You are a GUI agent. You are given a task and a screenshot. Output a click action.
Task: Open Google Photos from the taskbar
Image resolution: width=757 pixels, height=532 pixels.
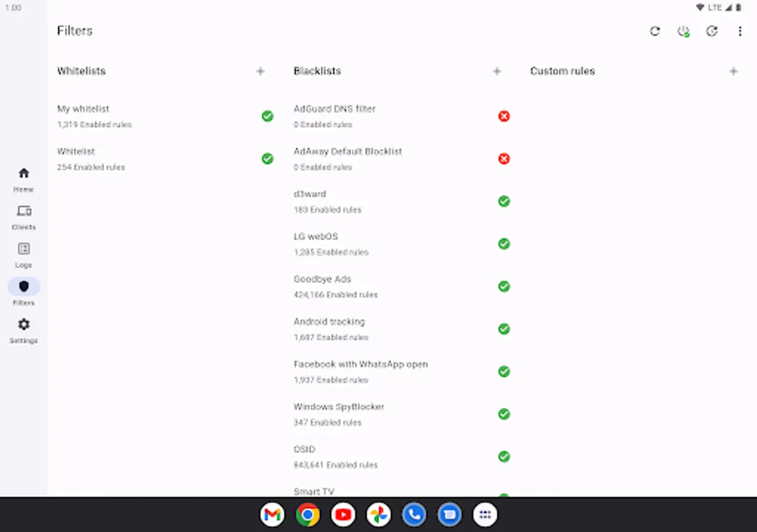pyautogui.click(x=378, y=515)
